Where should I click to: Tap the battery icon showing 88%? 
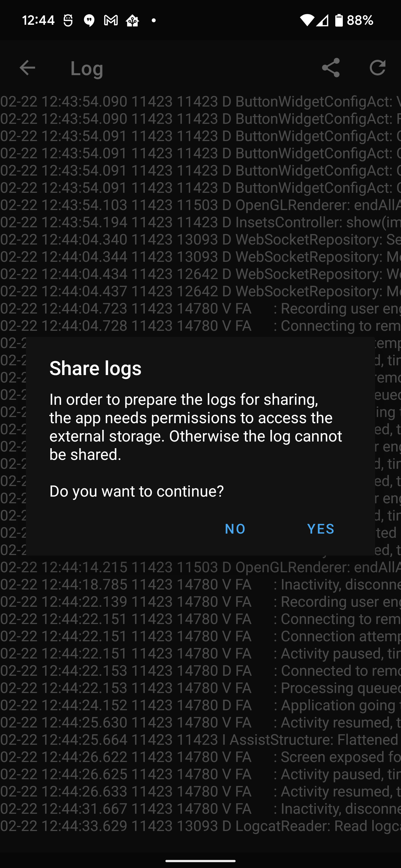[339, 21]
